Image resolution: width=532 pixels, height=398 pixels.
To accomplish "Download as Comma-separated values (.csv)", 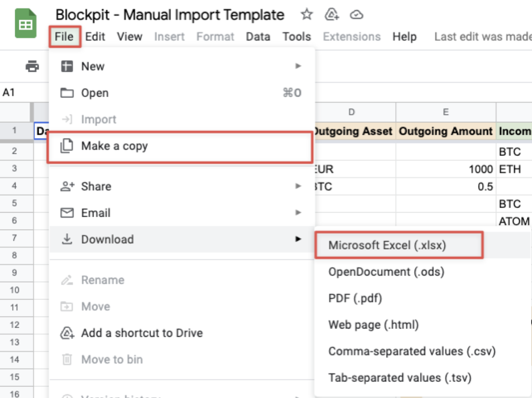I will 423,351.
